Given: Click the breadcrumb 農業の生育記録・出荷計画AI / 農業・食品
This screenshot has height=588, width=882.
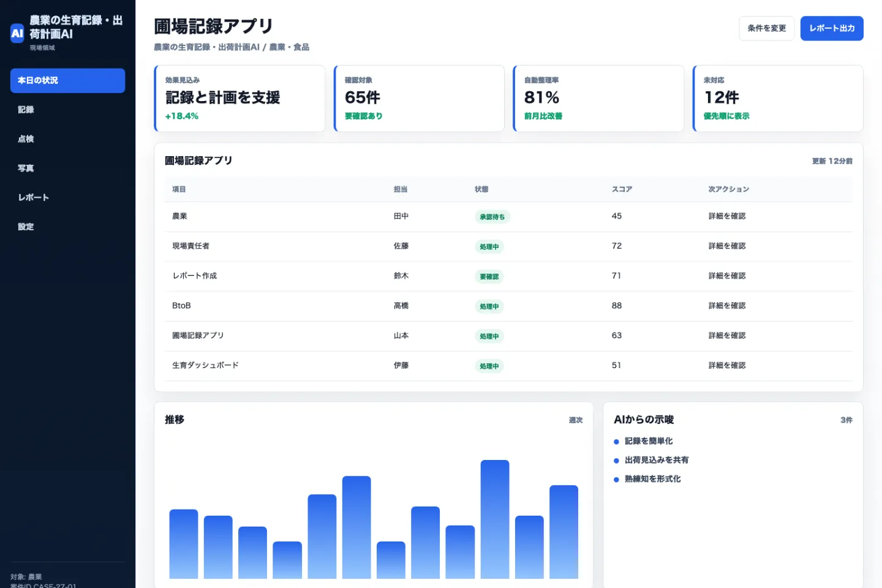Looking at the screenshot, I should [232, 47].
